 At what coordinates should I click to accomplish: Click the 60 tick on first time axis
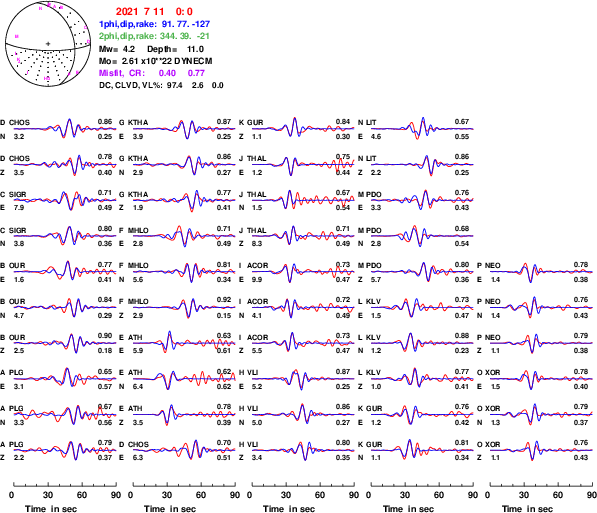click(x=82, y=495)
